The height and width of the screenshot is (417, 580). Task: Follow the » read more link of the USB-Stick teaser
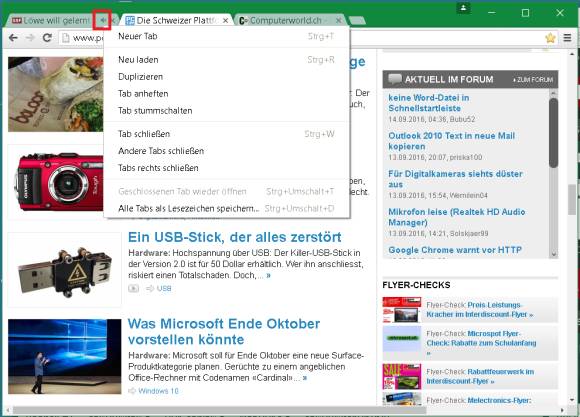click(268, 275)
